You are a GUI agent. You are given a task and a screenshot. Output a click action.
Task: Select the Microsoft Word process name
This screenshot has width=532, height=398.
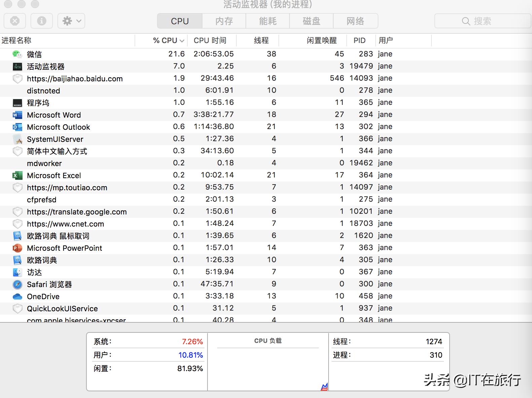click(x=54, y=115)
